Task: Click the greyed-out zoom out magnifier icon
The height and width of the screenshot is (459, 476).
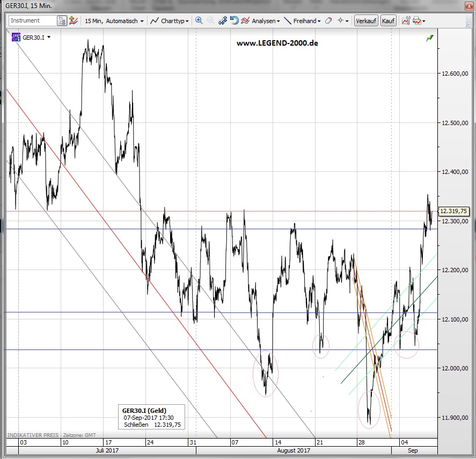Action: click(x=210, y=21)
